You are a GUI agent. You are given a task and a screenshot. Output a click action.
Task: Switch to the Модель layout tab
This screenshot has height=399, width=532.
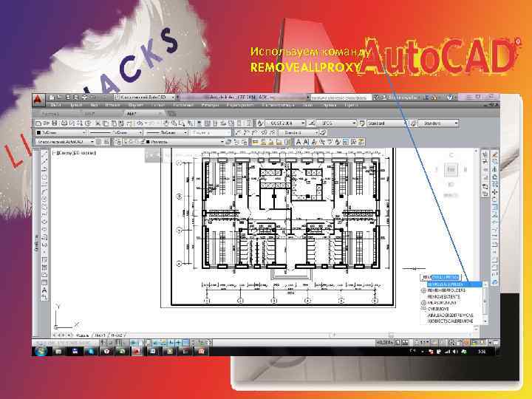(82, 335)
